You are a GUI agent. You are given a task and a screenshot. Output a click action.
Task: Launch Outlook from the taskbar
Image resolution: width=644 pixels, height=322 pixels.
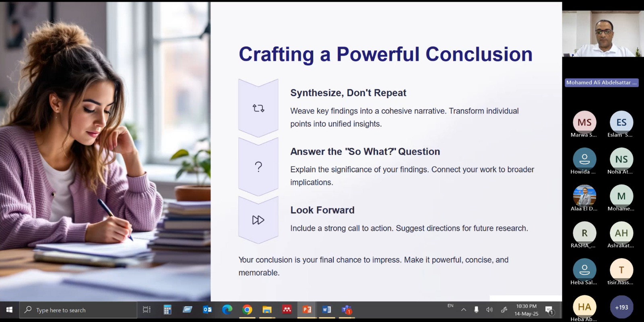(x=207, y=310)
